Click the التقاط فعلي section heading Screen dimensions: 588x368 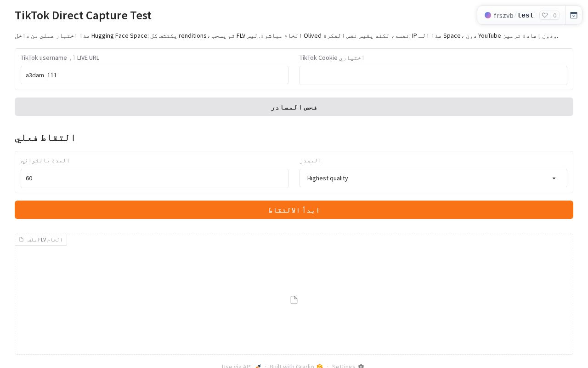pyautogui.click(x=45, y=138)
